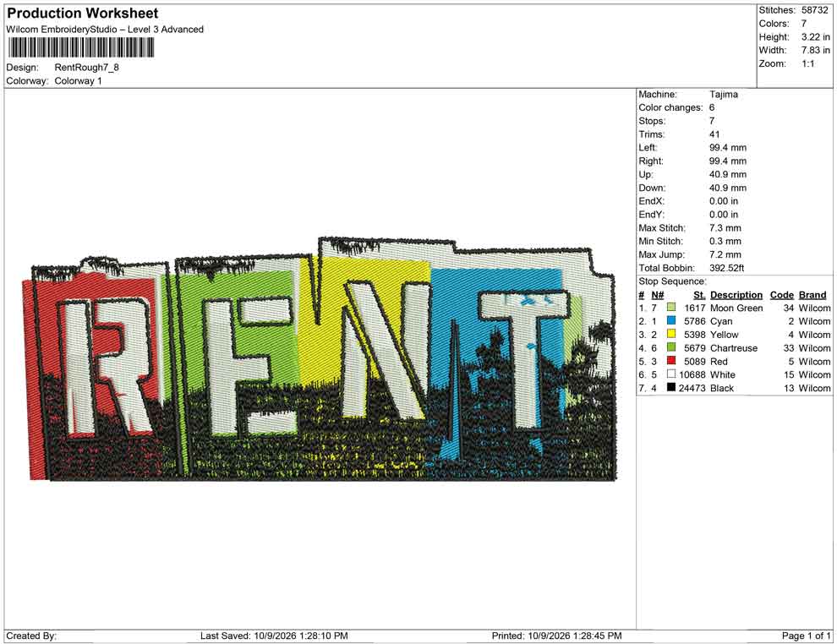This screenshot has height=644, width=837.
Task: Click the 'Production Worksheet' title
Action: coord(83,14)
